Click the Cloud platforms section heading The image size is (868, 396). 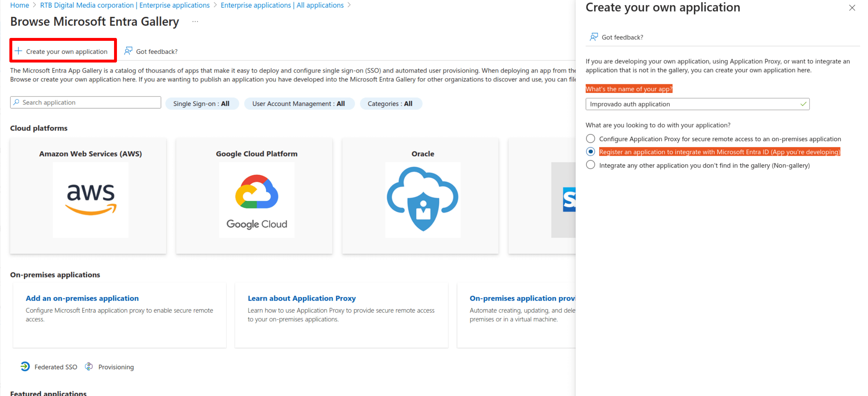coord(39,128)
